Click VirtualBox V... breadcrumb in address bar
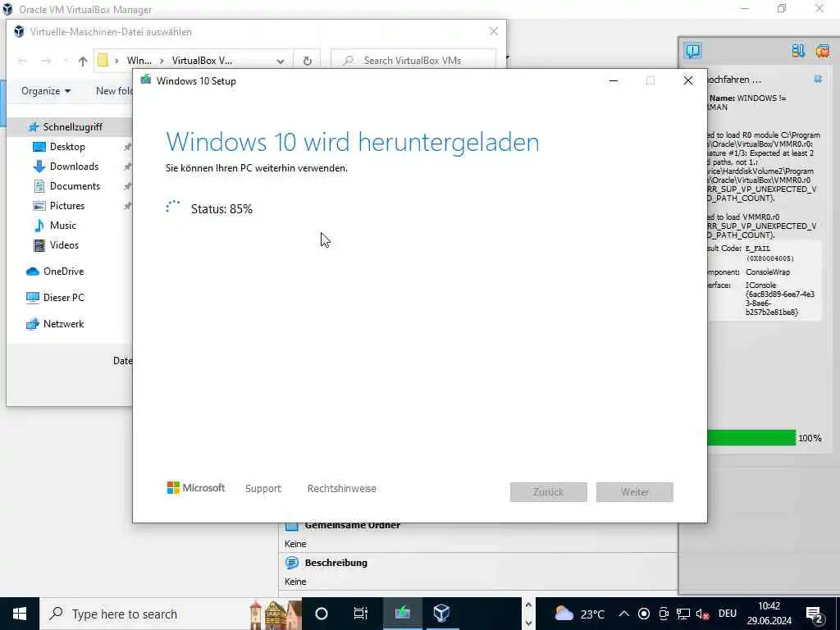This screenshot has width=840, height=630. point(202,61)
